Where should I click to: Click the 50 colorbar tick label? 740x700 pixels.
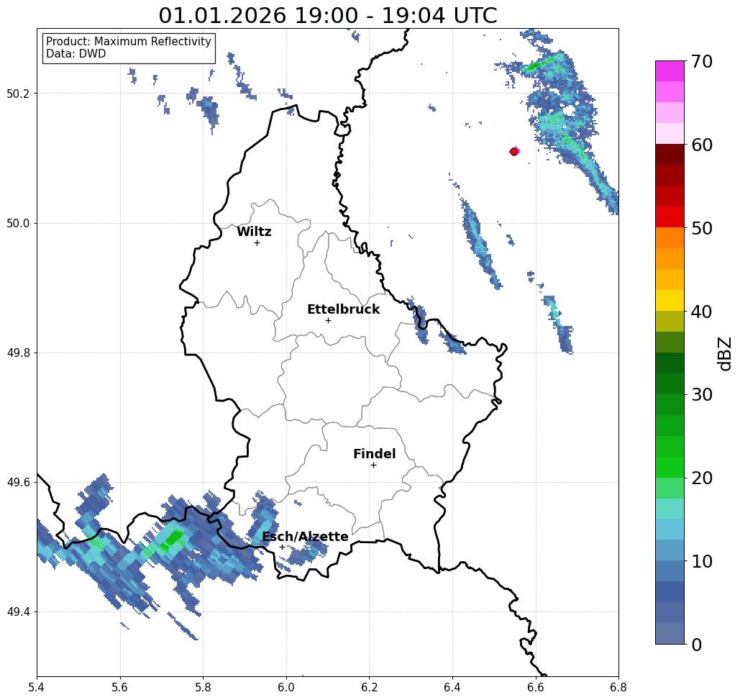pyautogui.click(x=702, y=228)
